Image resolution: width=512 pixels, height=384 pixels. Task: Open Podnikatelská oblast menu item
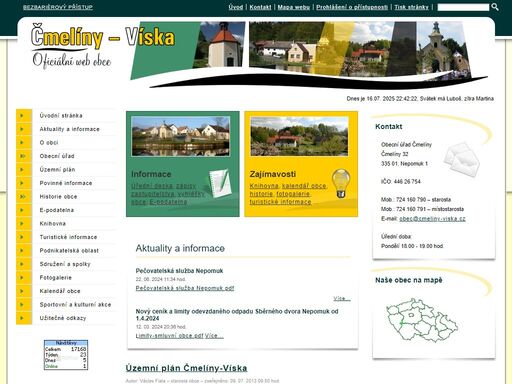[69, 251]
